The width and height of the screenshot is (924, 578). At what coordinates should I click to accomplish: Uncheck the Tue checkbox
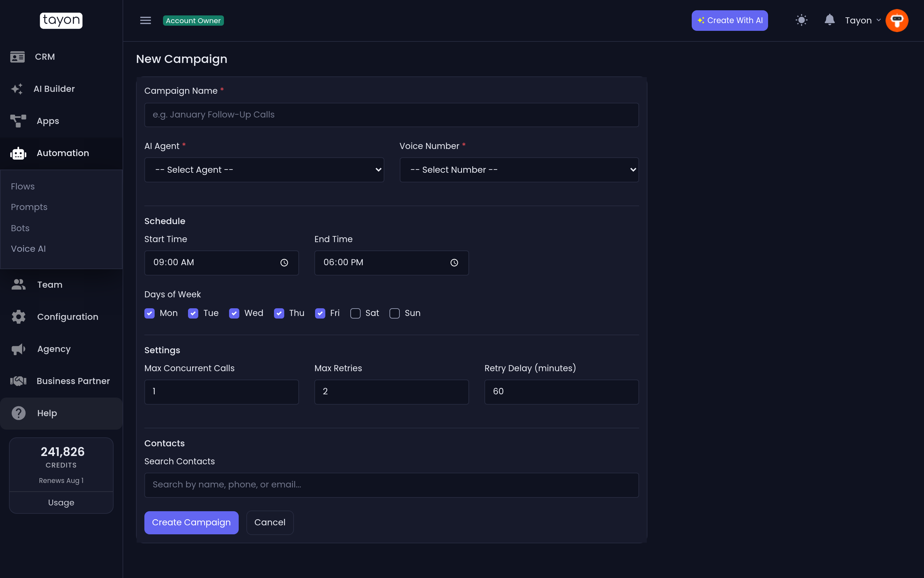tap(193, 313)
